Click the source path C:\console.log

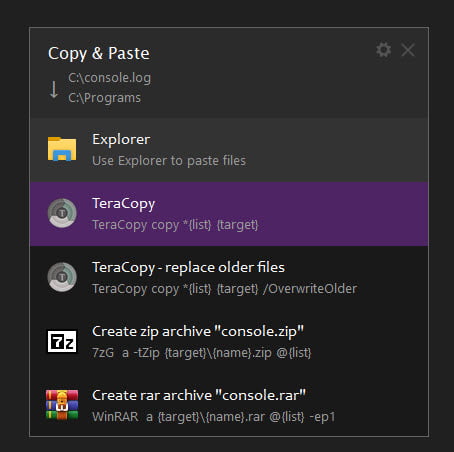109,78
